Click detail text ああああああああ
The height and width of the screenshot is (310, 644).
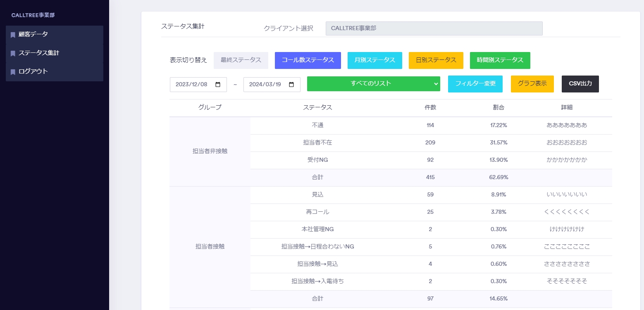(x=567, y=125)
